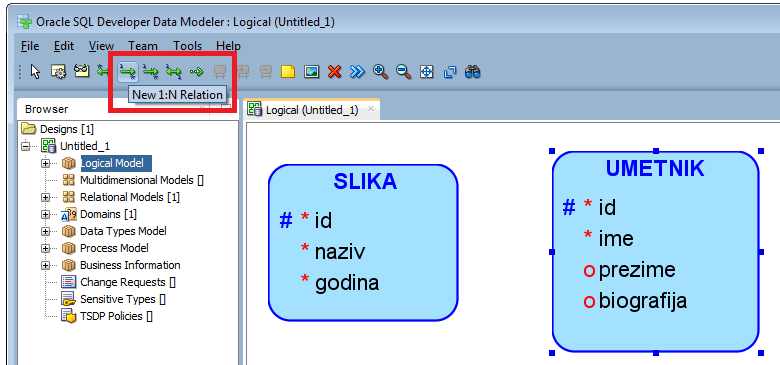
Task: Select the SLIKA entity title
Action: pyautogui.click(x=365, y=182)
